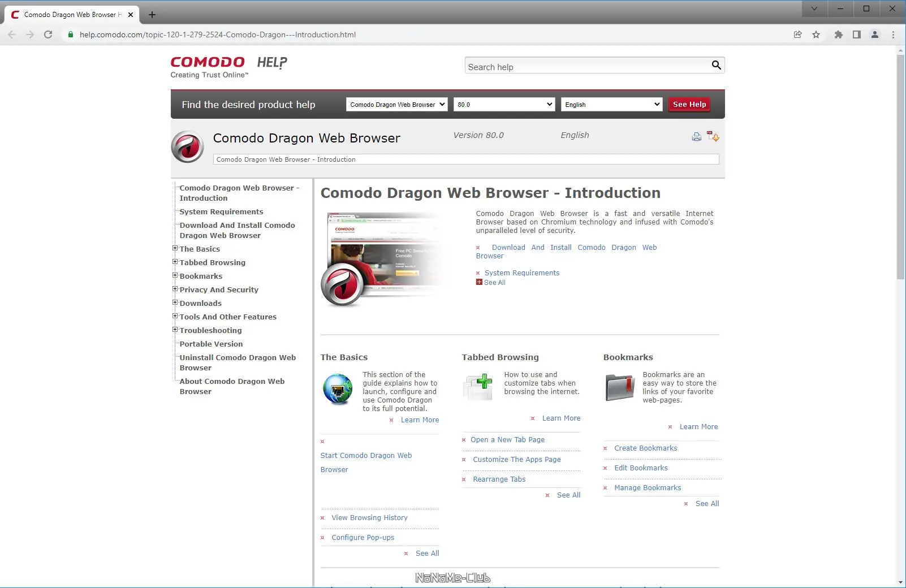Open the English language dropdown

(x=611, y=105)
